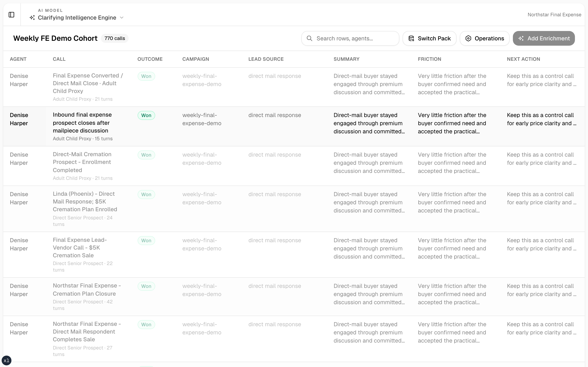Click the sparkles icon on Add Enrichment button
Screen dimensions: 588x367
(x=522, y=38)
